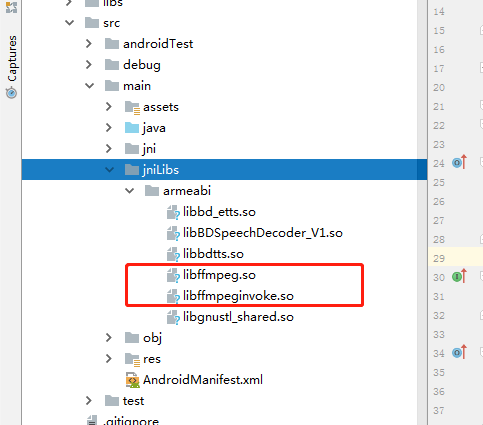Expand the androidTest folder
Viewport: 483px width, 425px height.
(x=89, y=44)
